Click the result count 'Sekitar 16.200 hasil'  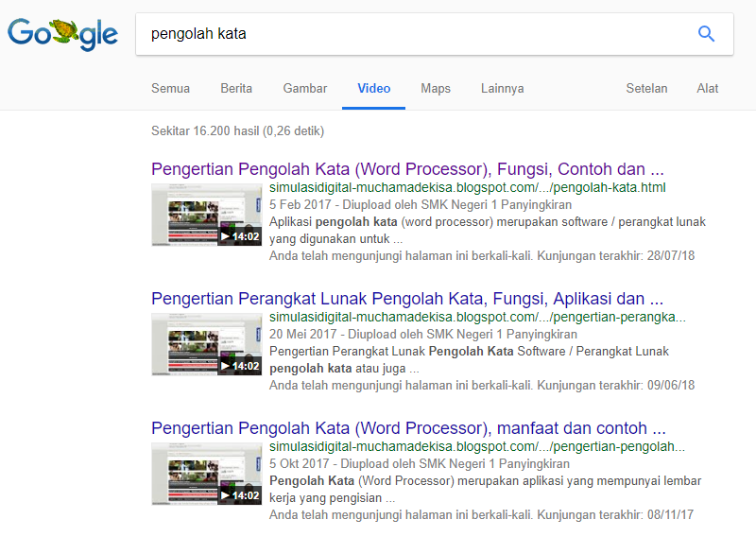pyautogui.click(x=238, y=131)
